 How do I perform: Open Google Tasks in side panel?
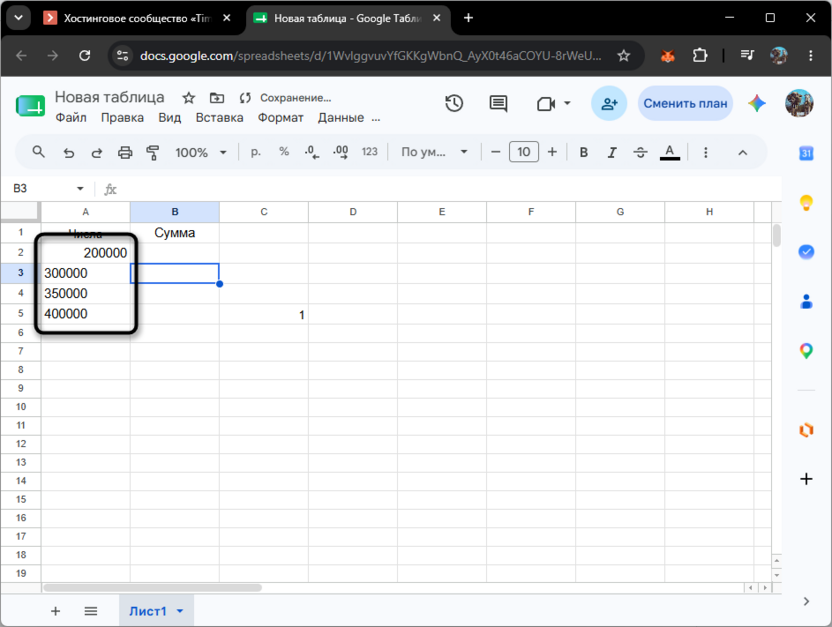[x=806, y=251]
